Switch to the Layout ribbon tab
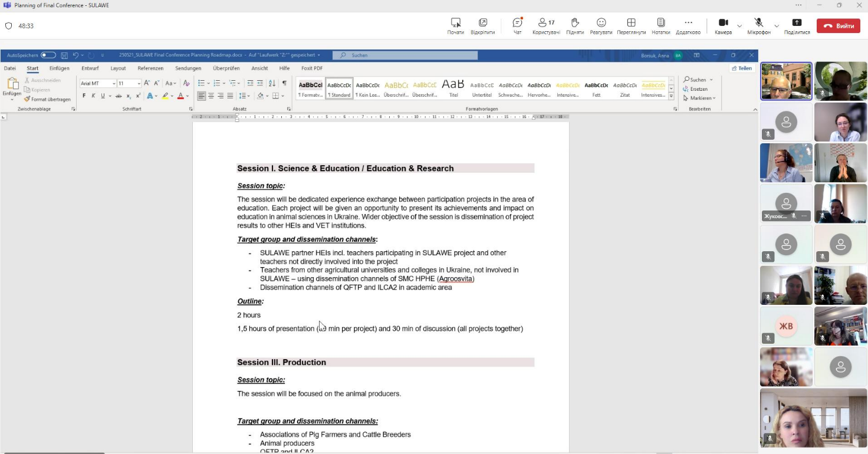This screenshot has height=454, width=868. [119, 68]
